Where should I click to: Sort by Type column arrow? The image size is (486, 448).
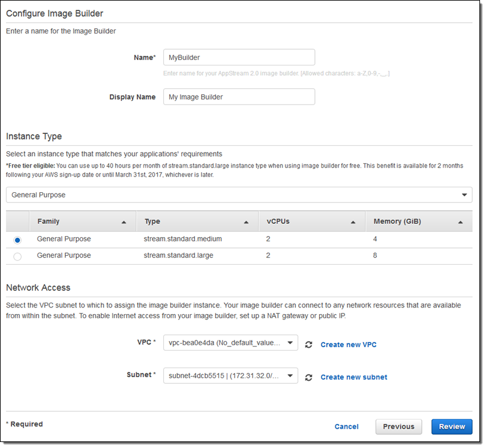click(x=246, y=222)
